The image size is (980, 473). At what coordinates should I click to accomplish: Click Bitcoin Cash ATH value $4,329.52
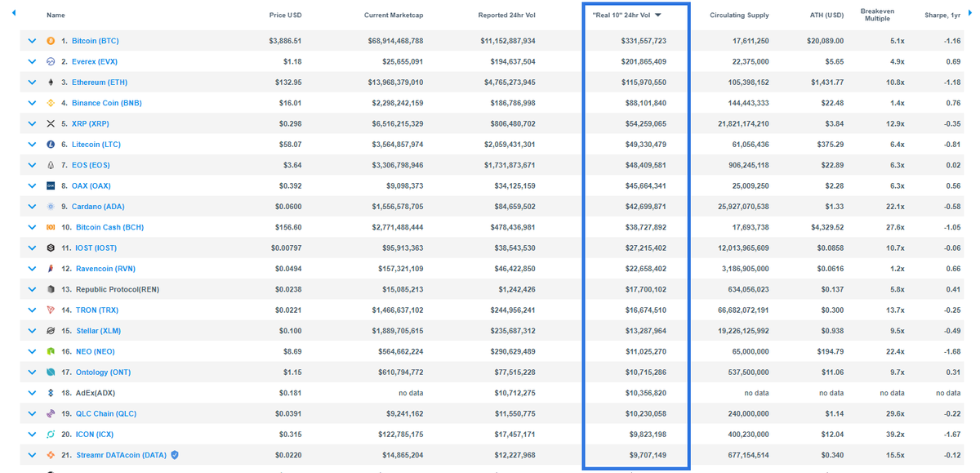point(826,227)
